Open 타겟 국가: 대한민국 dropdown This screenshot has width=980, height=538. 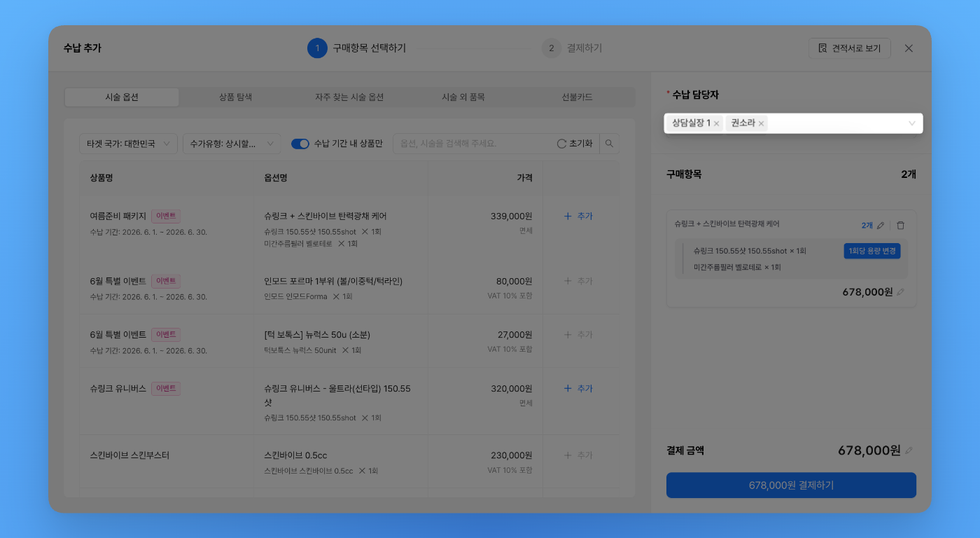click(129, 144)
